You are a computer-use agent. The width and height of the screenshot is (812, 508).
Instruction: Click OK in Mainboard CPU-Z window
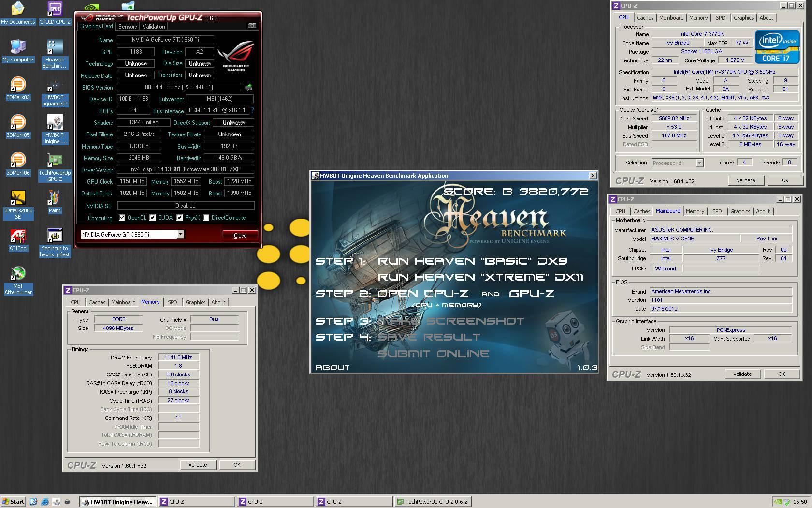click(782, 374)
